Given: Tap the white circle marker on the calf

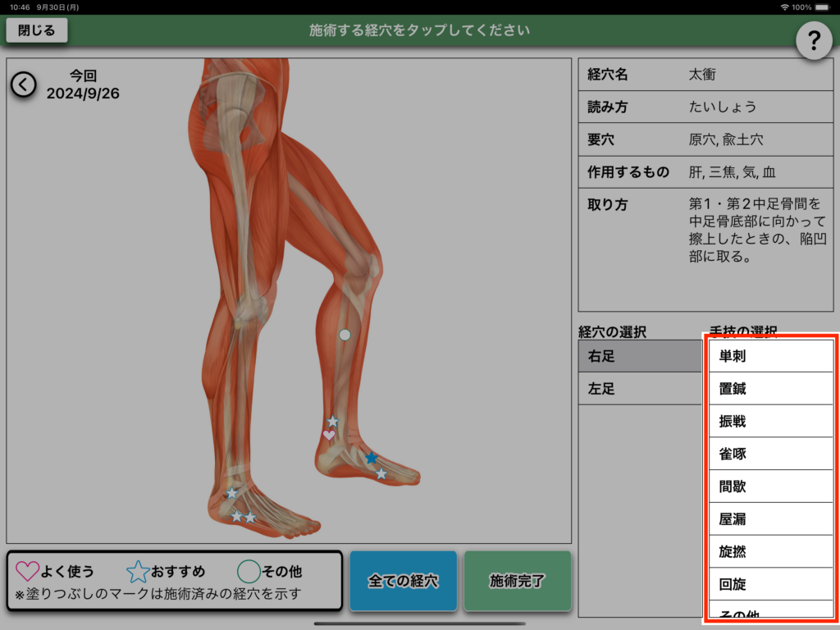Looking at the screenshot, I should (x=345, y=335).
